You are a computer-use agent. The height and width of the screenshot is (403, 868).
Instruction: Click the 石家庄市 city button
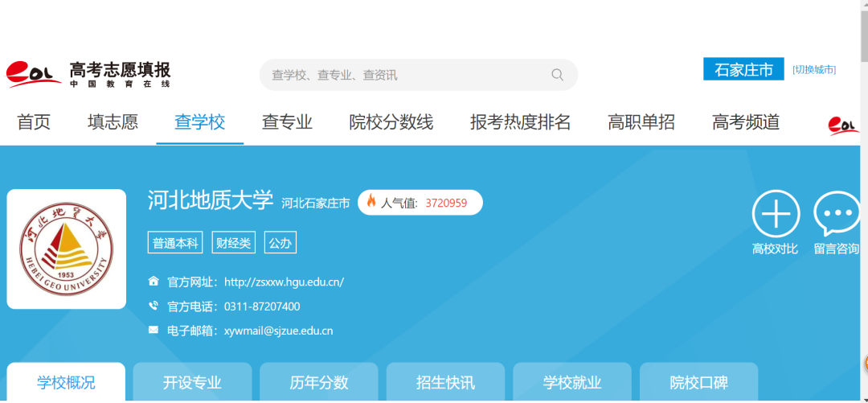click(743, 69)
